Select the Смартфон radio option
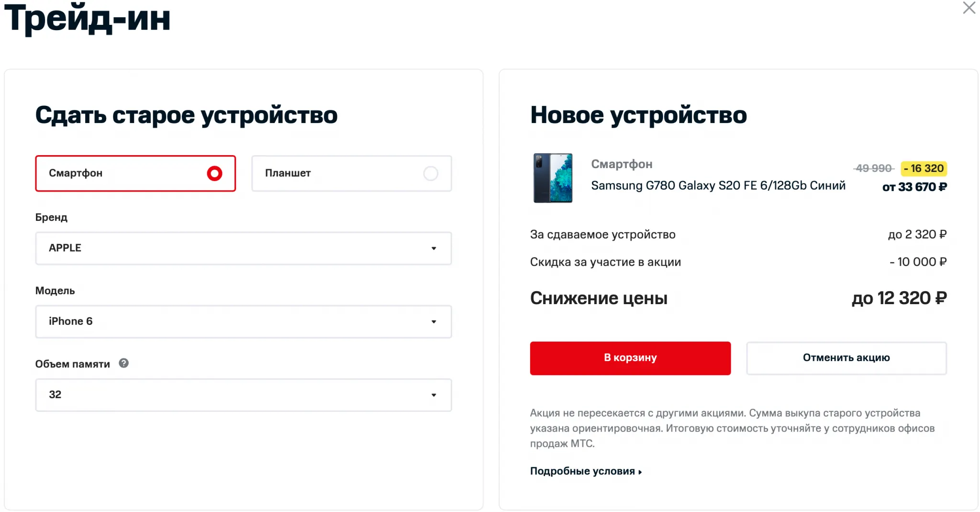The image size is (980, 512). pyautogui.click(x=135, y=173)
